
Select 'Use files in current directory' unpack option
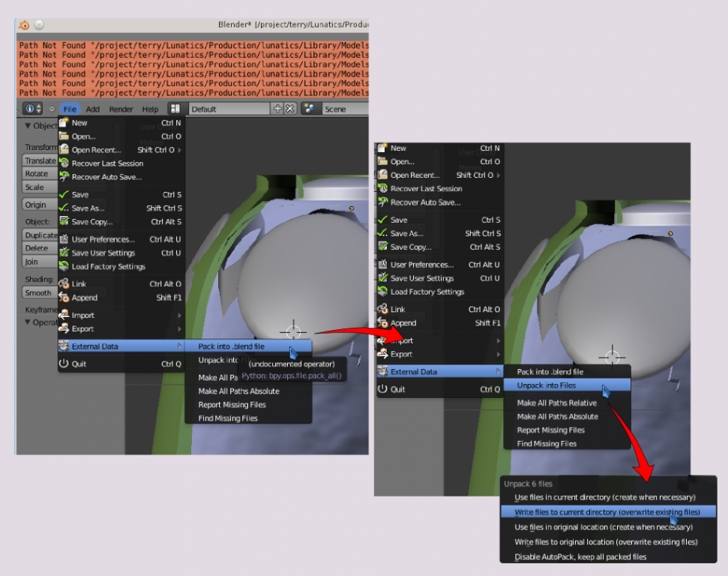608,497
